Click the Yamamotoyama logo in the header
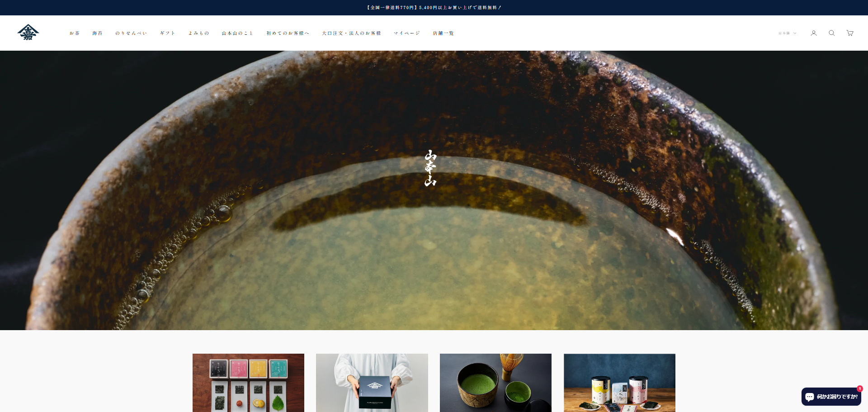 coord(28,33)
